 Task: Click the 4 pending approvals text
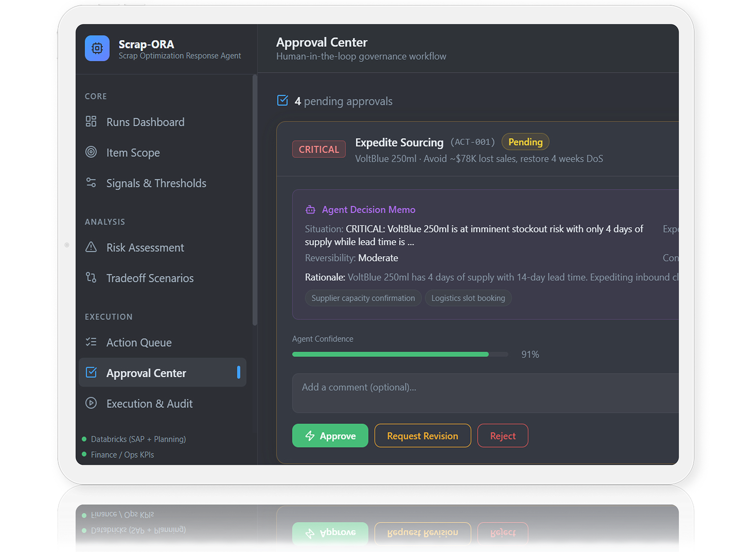click(x=343, y=101)
